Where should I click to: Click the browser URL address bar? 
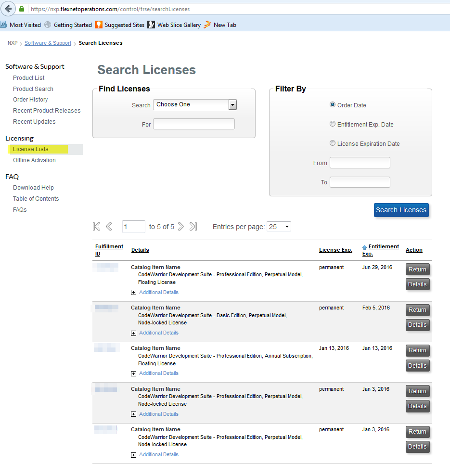237,9
